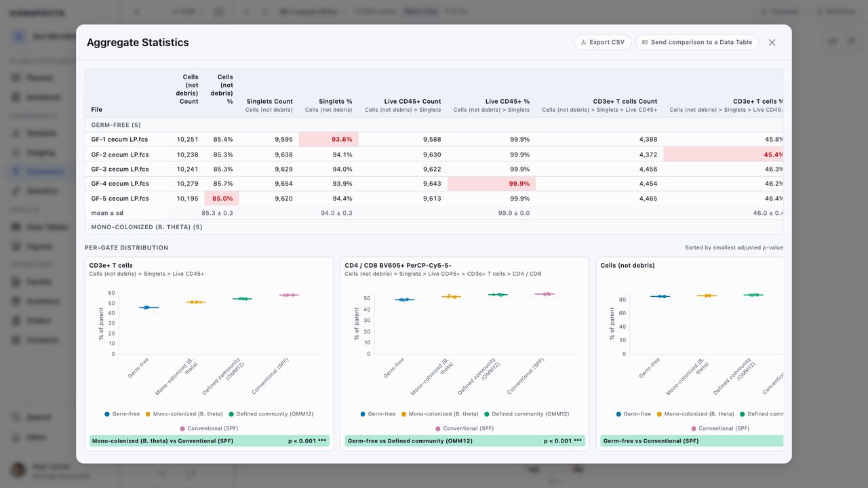Image resolution: width=868 pixels, height=488 pixels.
Task: Click the Export CSV button
Action: 603,42
